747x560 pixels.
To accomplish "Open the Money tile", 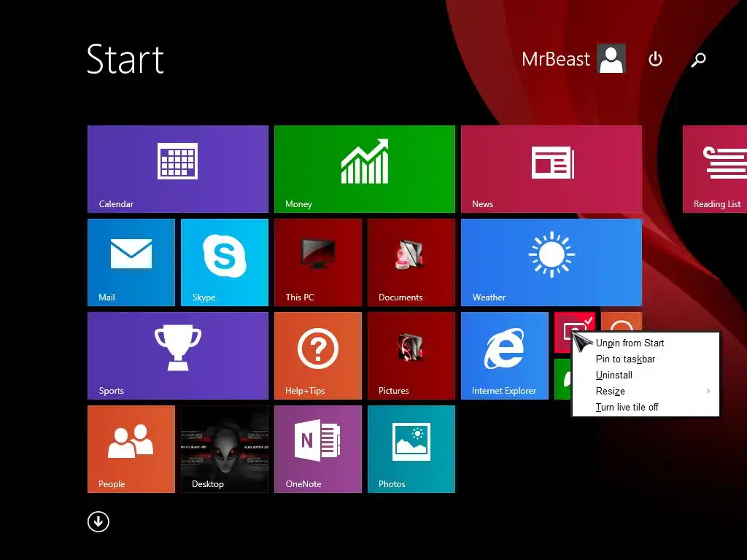I will coord(365,169).
